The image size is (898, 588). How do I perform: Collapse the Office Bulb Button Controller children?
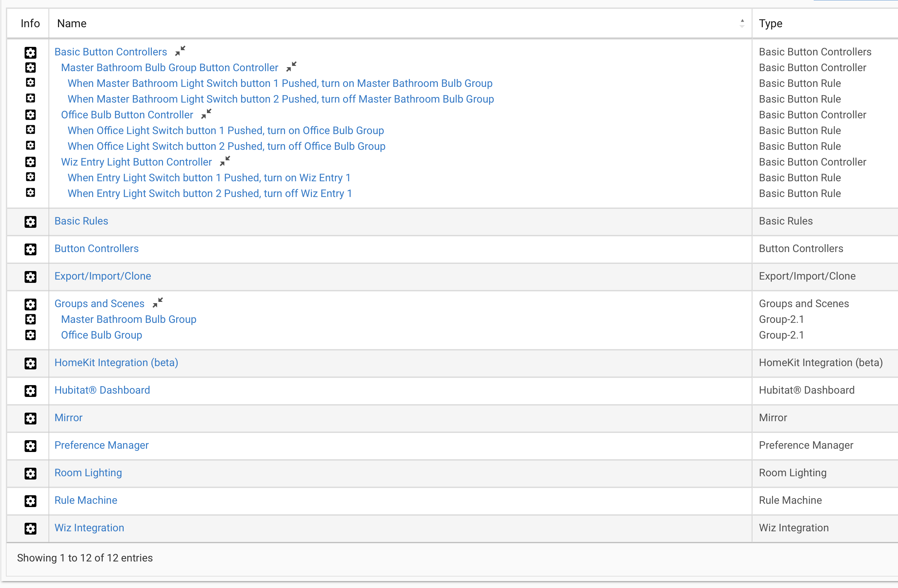(x=206, y=113)
